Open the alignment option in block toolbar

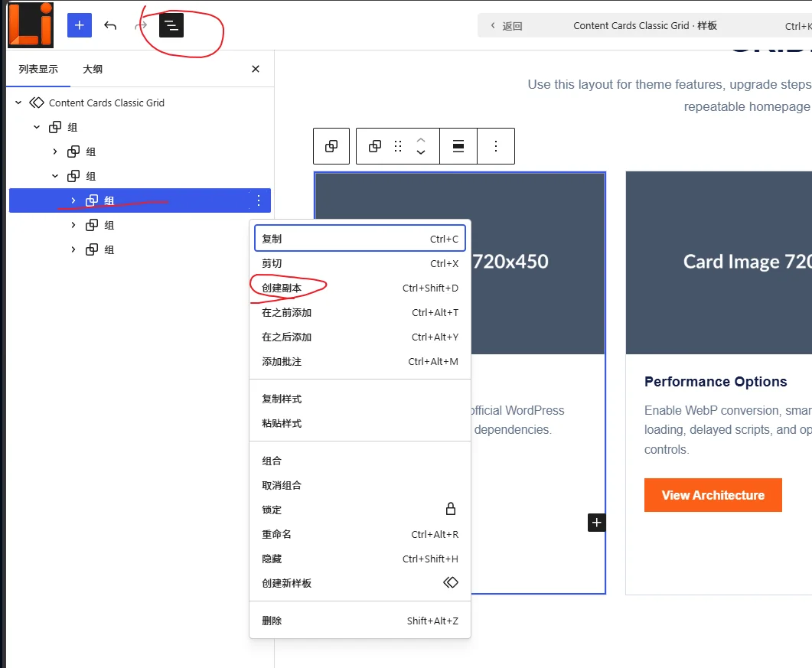(x=458, y=146)
